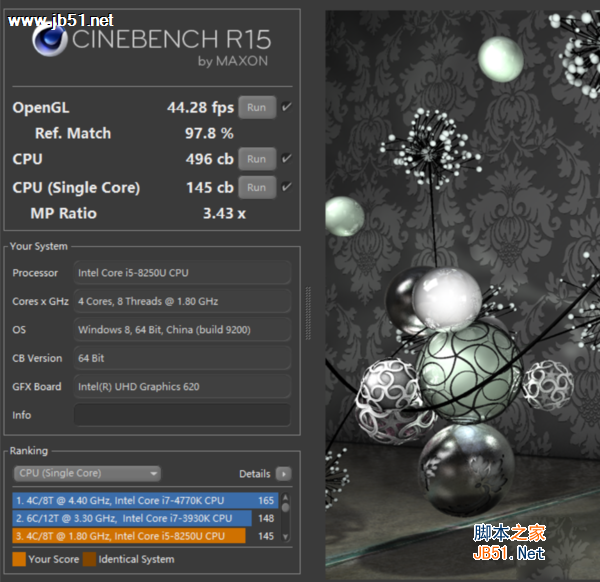This screenshot has height=582, width=600.
Task: Click the single core score 145 cb
Action: pyautogui.click(x=210, y=187)
